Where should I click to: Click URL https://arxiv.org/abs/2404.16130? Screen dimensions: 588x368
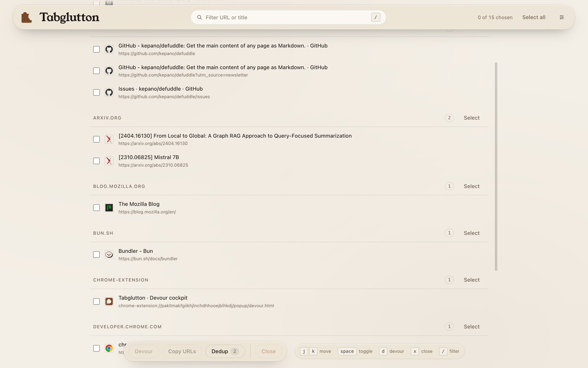coord(153,144)
